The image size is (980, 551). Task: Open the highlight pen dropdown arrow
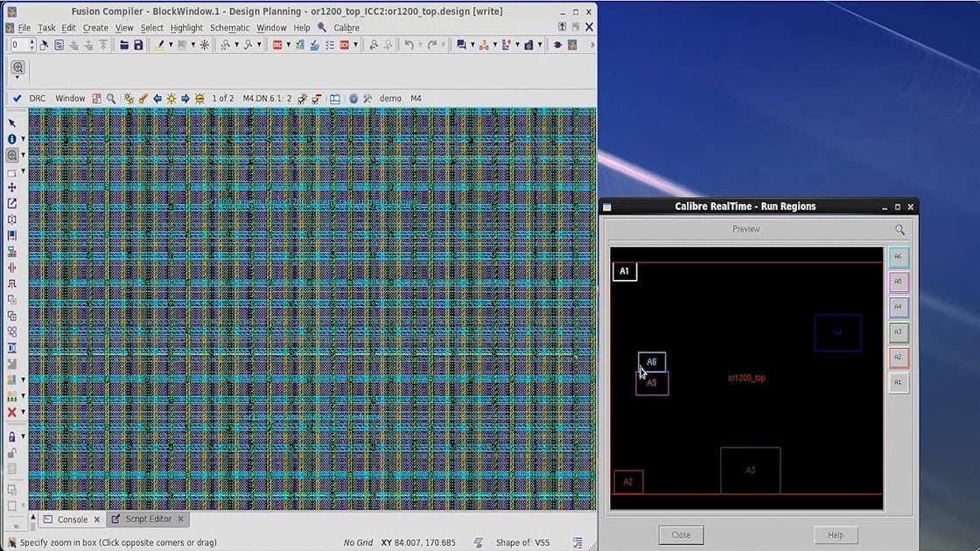[171, 45]
